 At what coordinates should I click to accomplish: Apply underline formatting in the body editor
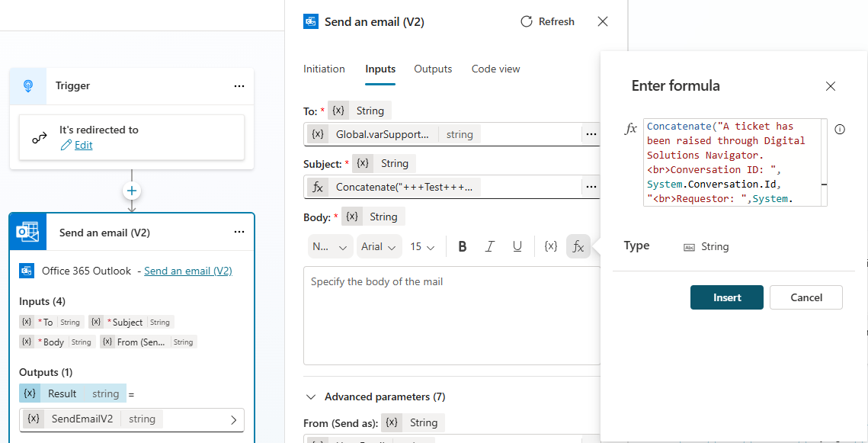[517, 246]
